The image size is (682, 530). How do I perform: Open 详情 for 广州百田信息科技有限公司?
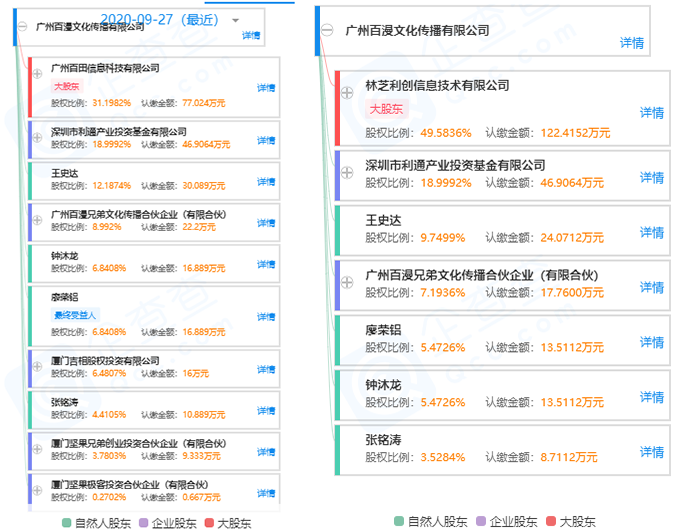tap(266, 88)
